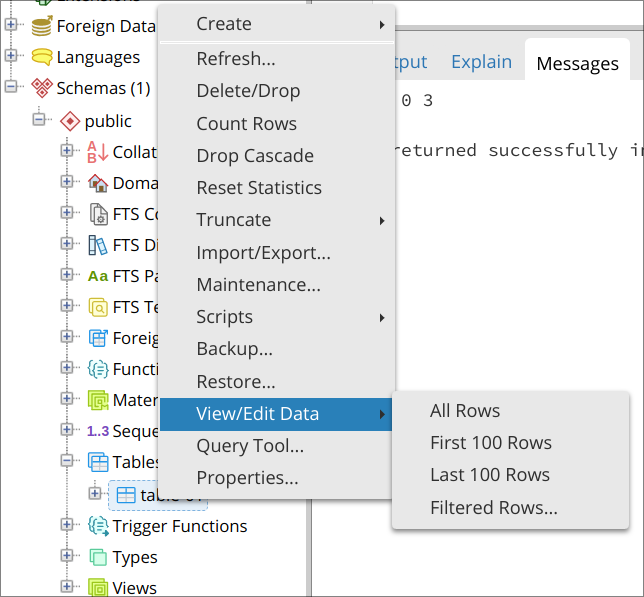Expand the FTS Parsers node

pos(67,274)
